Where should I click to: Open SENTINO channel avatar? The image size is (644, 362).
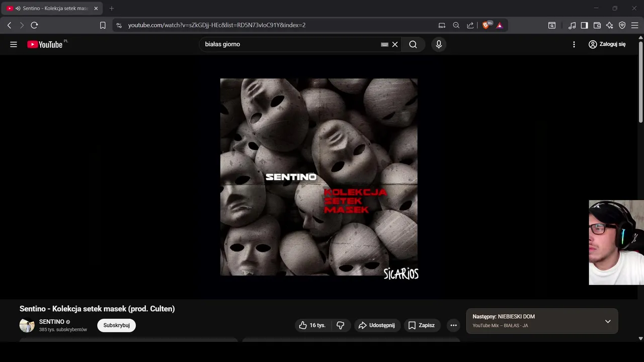pyautogui.click(x=27, y=325)
